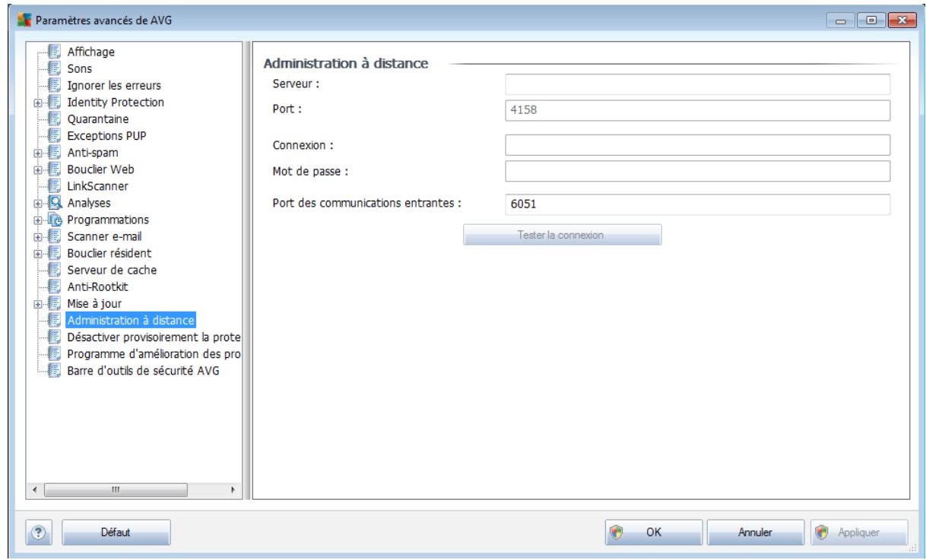This screenshot has width=926, height=560.
Task: Click the Sons tree item icon
Action: tap(53, 69)
